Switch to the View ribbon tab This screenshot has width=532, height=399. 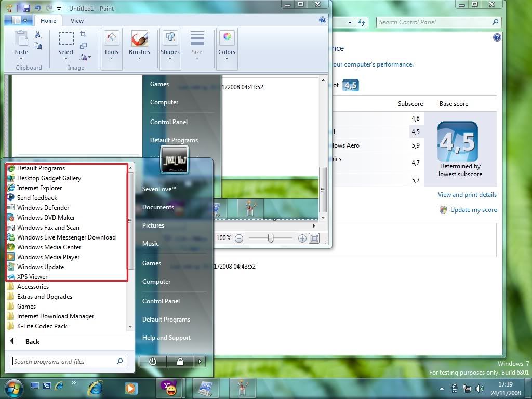pos(77,21)
